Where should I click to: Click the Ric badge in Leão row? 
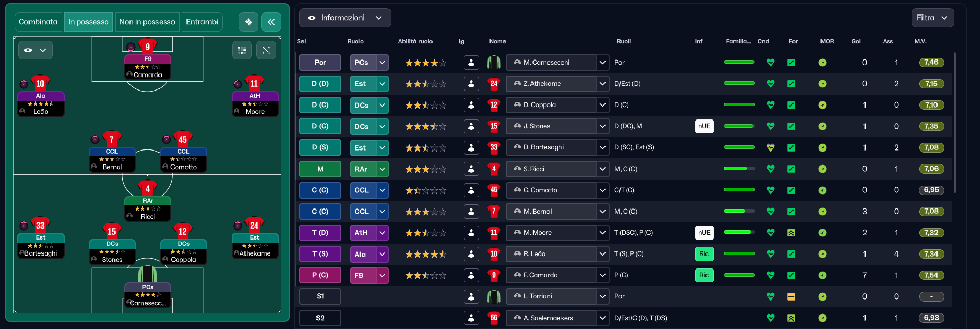[x=704, y=254]
